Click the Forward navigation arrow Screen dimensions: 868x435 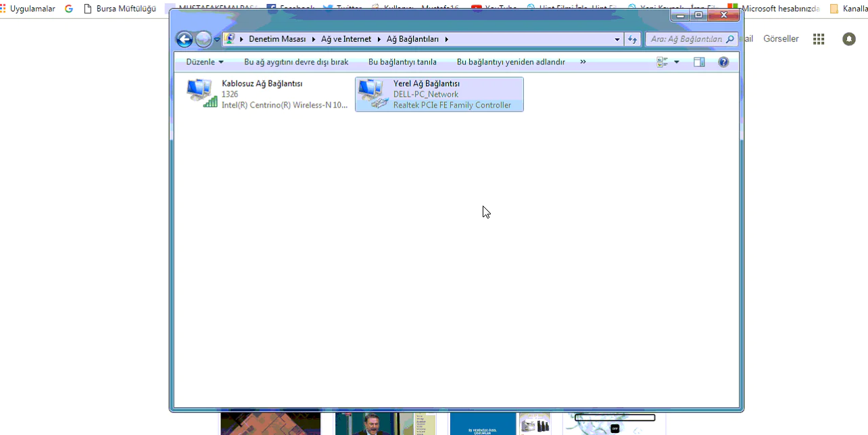(203, 39)
